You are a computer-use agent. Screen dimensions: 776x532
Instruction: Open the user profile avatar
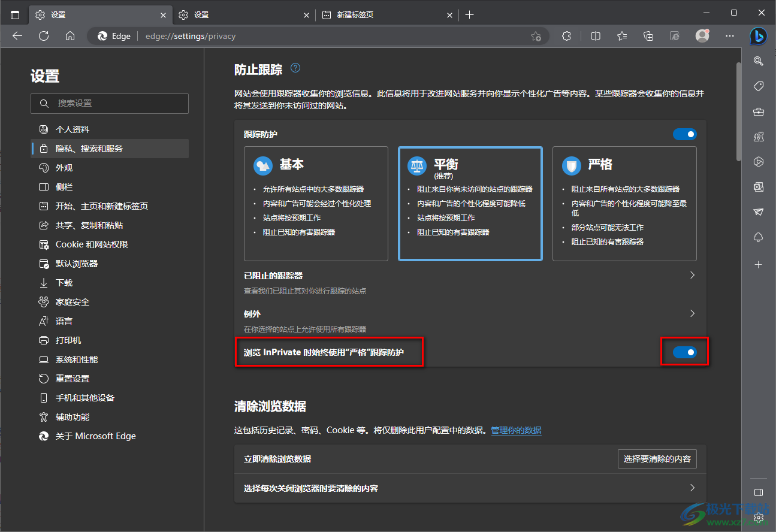pyautogui.click(x=702, y=36)
